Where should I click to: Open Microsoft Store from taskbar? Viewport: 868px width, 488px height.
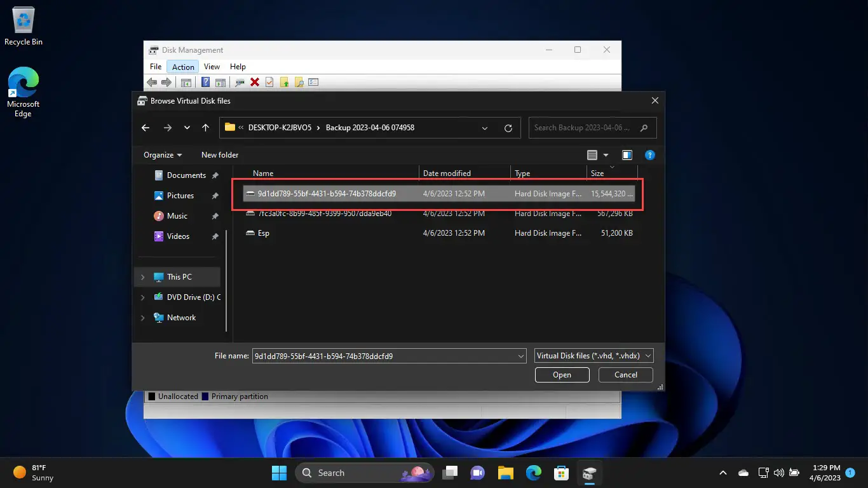click(x=561, y=473)
